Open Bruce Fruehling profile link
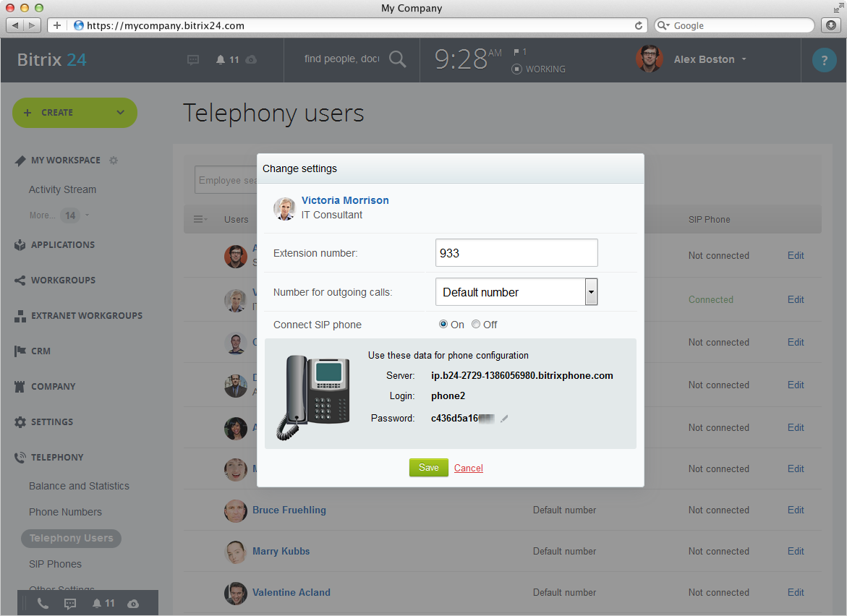847x616 pixels. click(x=289, y=510)
